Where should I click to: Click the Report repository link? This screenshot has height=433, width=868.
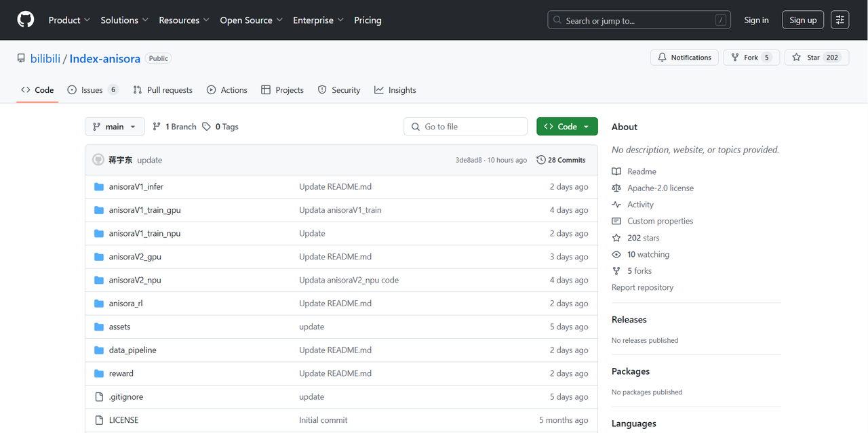(642, 287)
